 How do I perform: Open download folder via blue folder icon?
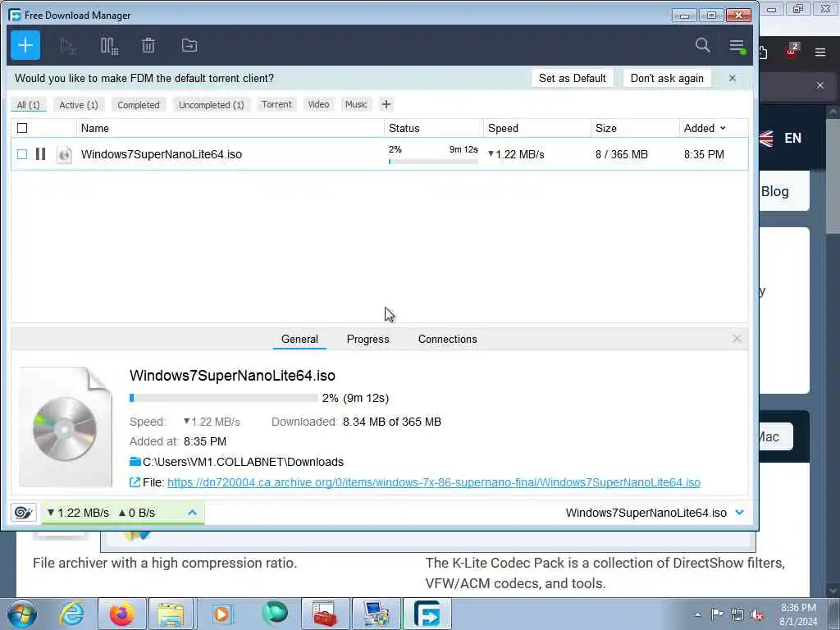135,461
